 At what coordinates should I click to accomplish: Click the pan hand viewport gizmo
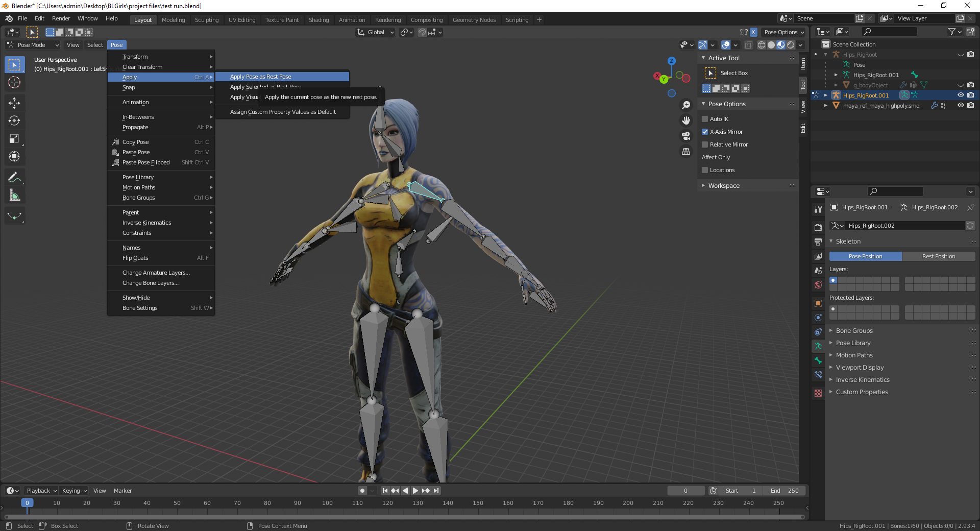tap(686, 120)
